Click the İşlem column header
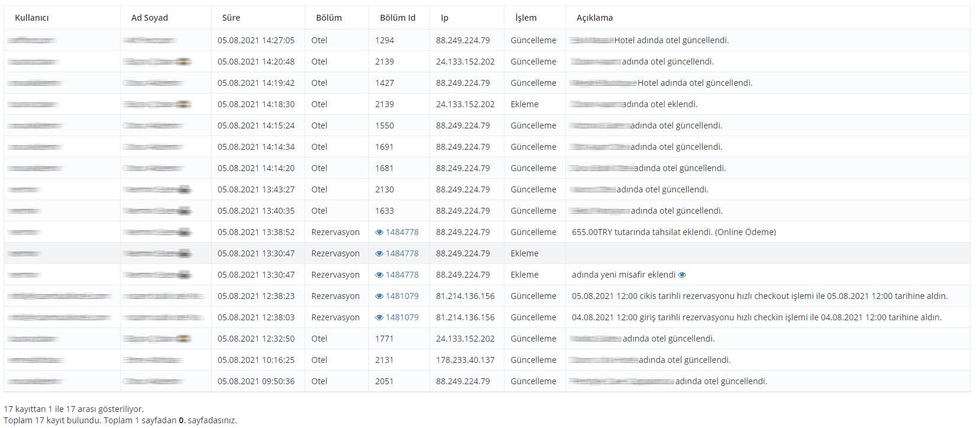The width and height of the screenshot is (980, 428). click(x=526, y=18)
